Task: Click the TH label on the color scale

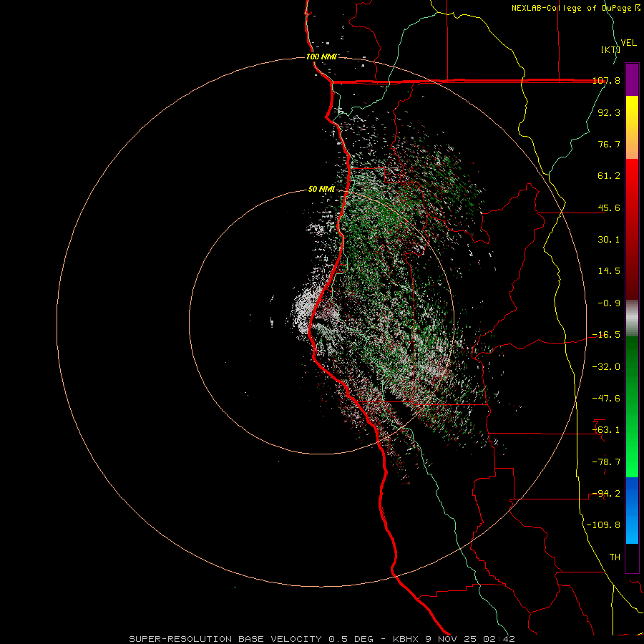Action: 615,557
